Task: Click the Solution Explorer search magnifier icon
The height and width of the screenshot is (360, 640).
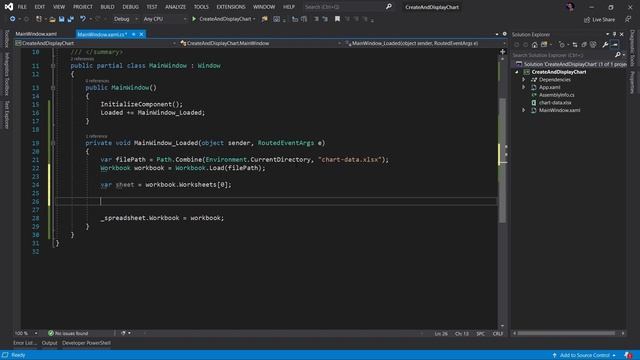Action: pyautogui.click(x=618, y=55)
